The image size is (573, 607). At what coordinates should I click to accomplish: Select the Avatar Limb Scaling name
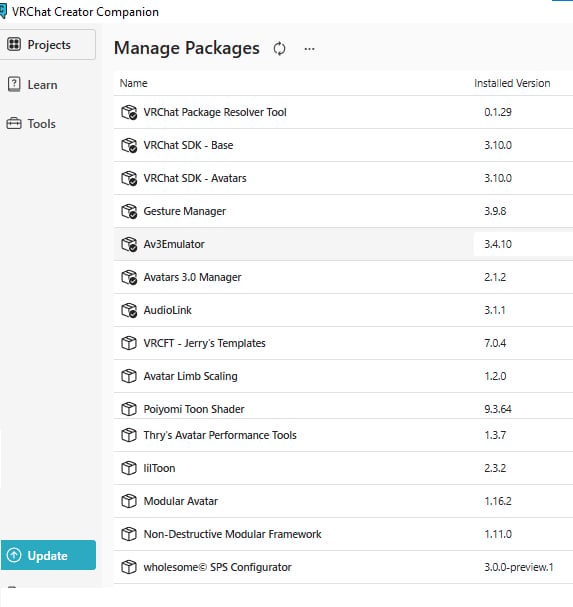pyautogui.click(x=190, y=376)
